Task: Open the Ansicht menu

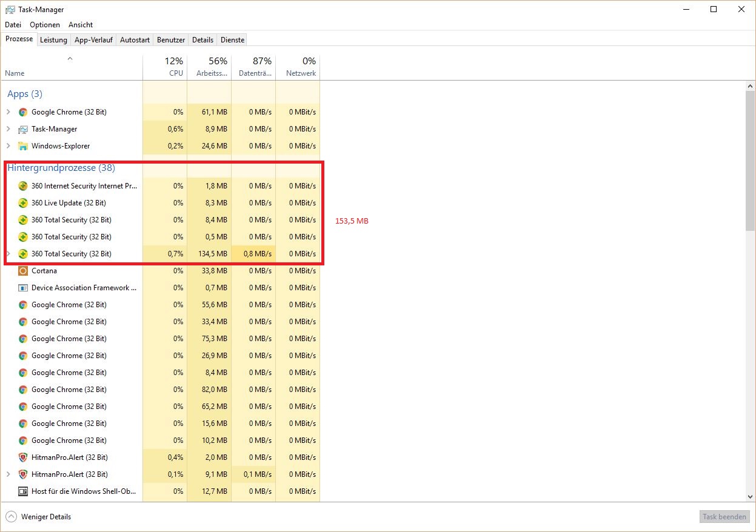Action: pyautogui.click(x=81, y=25)
